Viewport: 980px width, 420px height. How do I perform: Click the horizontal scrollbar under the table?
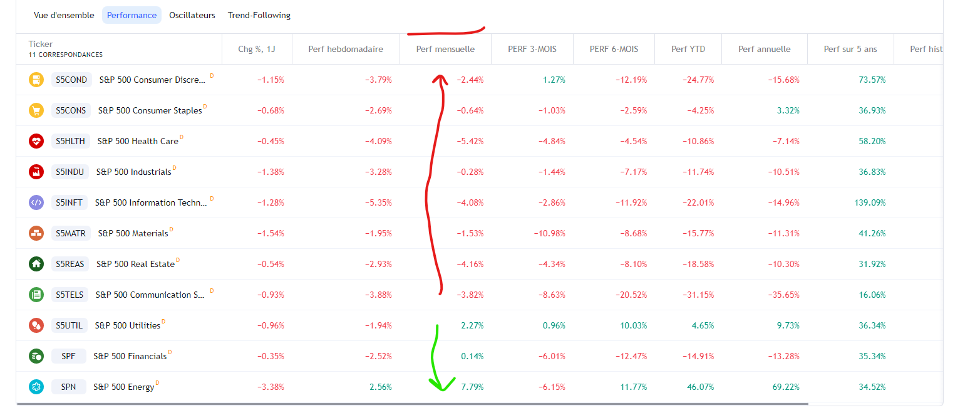(x=412, y=404)
